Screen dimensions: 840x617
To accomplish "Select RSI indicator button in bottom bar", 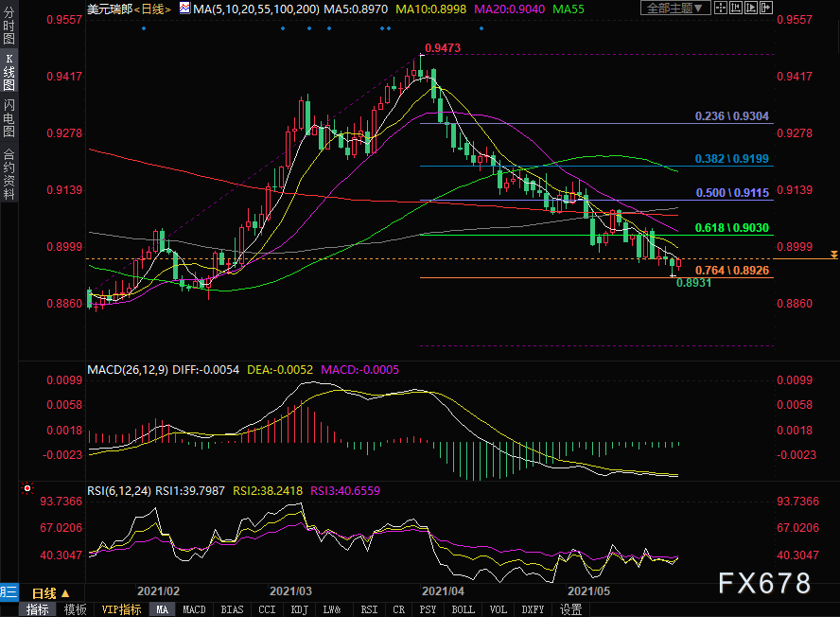I will click(x=369, y=609).
